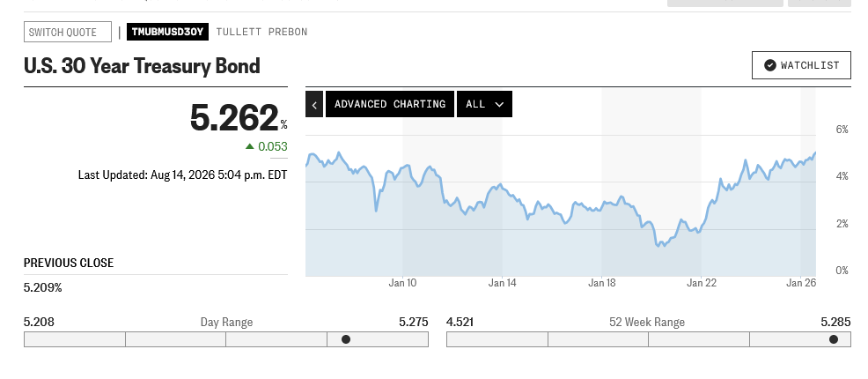Open ADVANCED CHARTING

click(x=390, y=104)
